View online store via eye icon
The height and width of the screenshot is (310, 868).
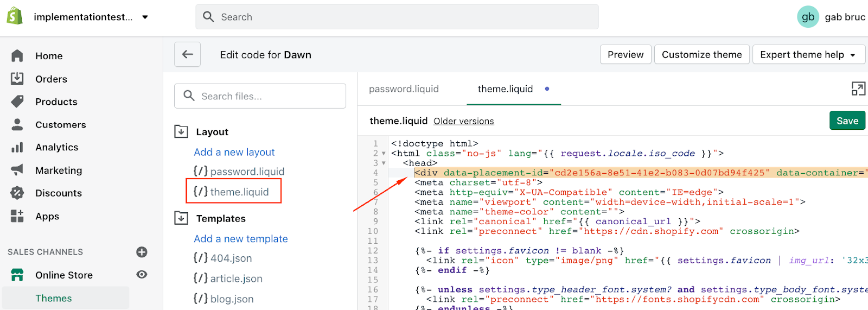click(x=142, y=275)
